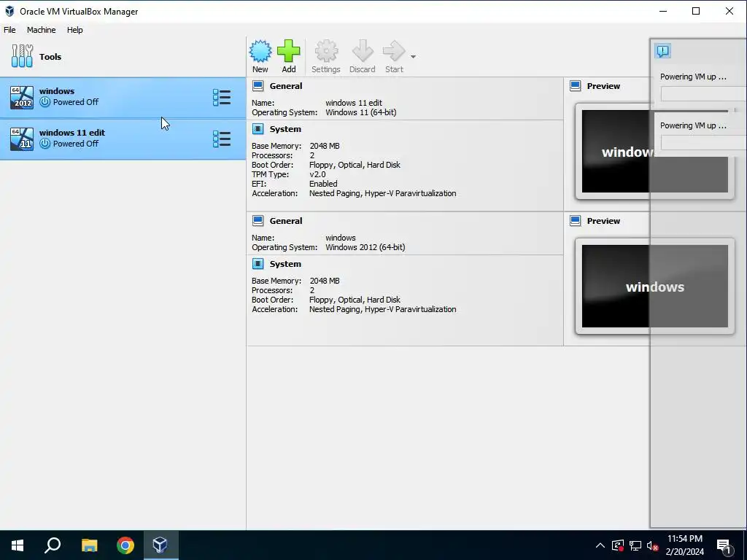The width and height of the screenshot is (747, 560).
Task: Click the second General section icon
Action: (258, 220)
